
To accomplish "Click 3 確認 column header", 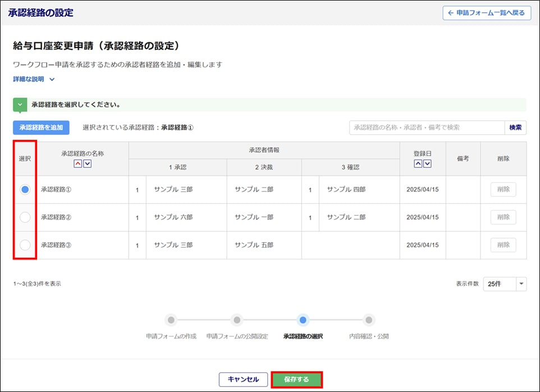I will pos(351,167).
